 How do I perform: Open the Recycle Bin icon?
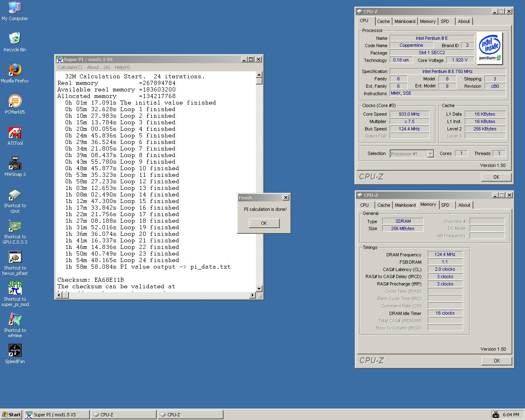coord(15,42)
